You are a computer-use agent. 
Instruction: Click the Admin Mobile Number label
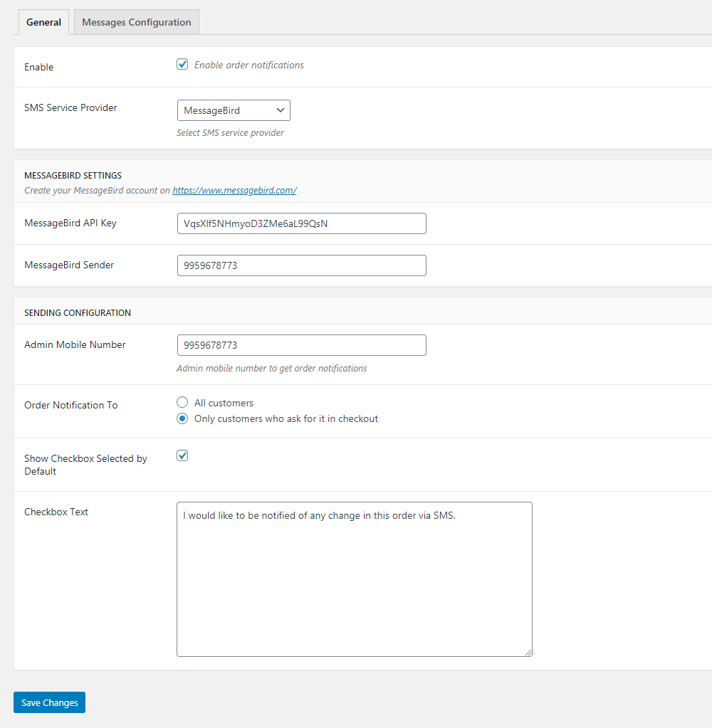click(75, 344)
